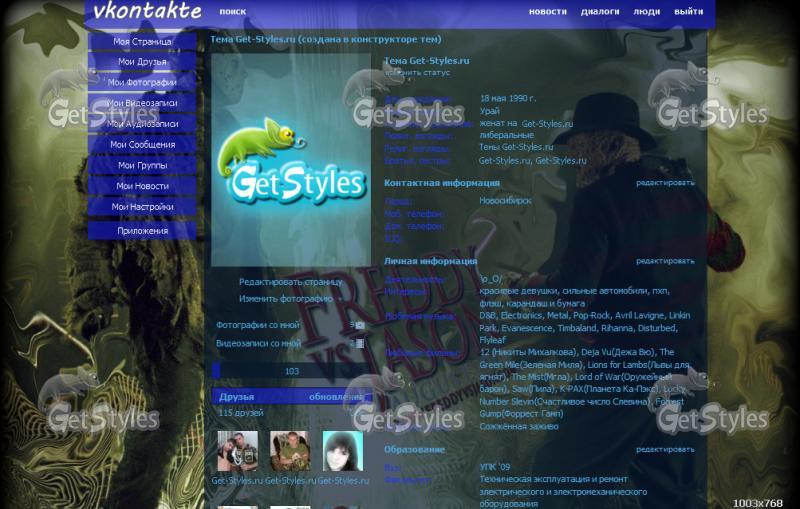This screenshot has height=509, width=800.
Task: Click the GetStyles profile photo
Action: coord(291,160)
